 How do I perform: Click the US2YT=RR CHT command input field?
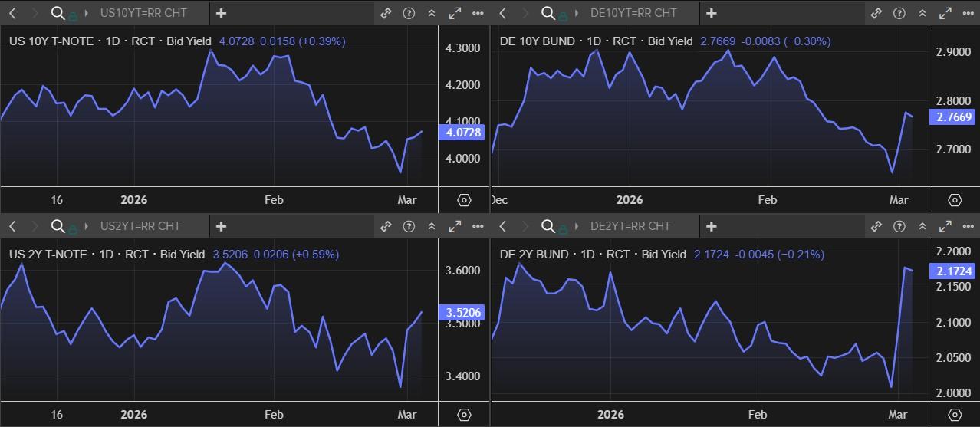140,226
